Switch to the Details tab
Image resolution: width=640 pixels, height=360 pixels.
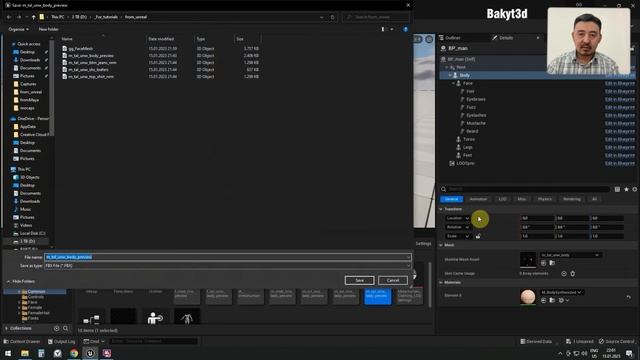(x=506, y=38)
